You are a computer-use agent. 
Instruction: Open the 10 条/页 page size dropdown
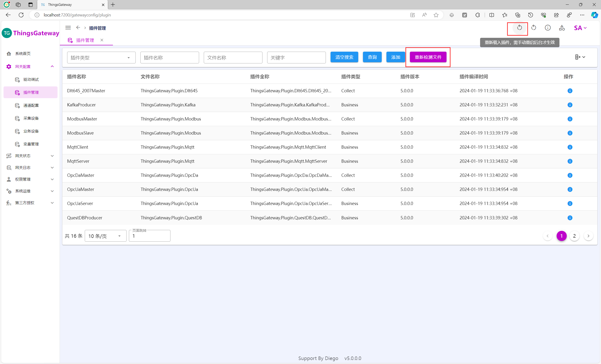pos(105,236)
